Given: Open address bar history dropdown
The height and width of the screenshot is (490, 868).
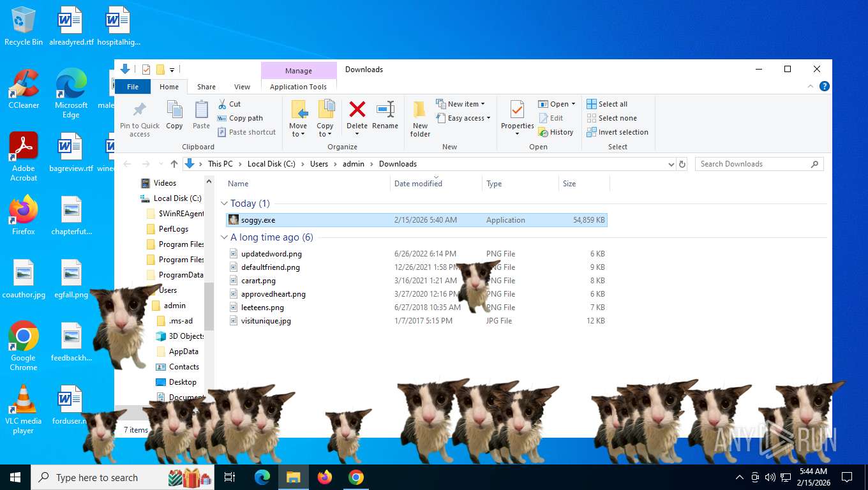Looking at the screenshot, I should [x=671, y=164].
